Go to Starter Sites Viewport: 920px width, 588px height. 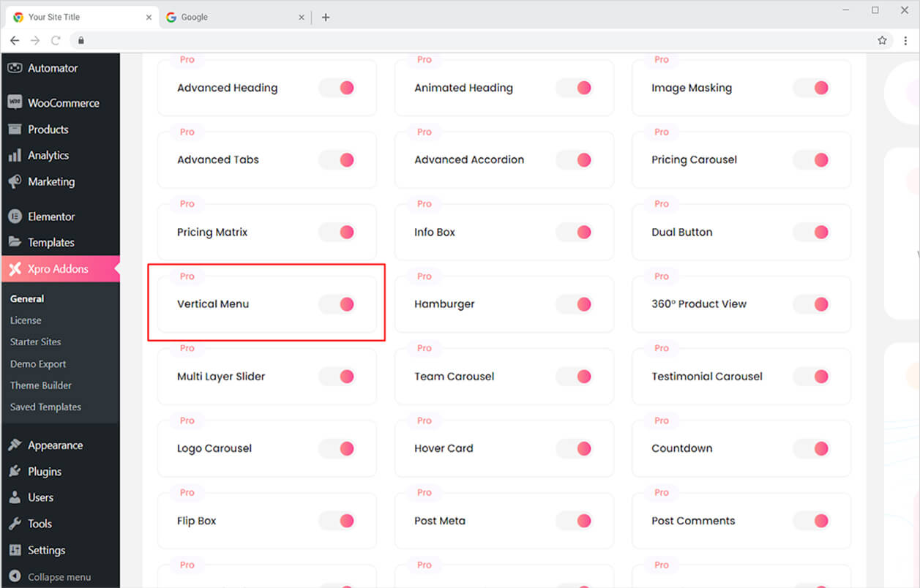35,342
